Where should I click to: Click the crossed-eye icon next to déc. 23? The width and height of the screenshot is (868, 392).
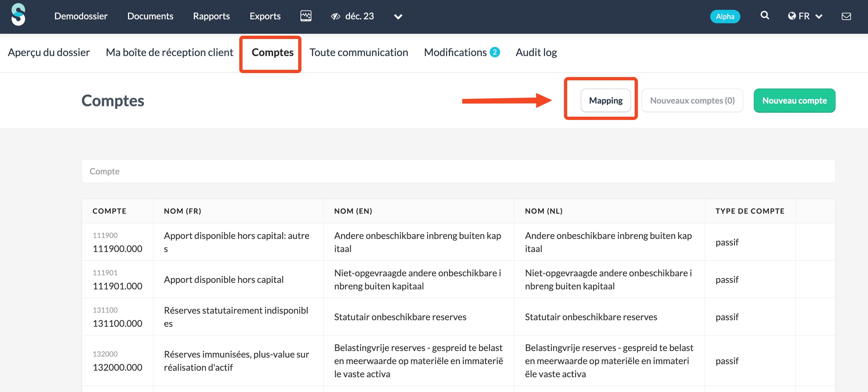coord(335,16)
